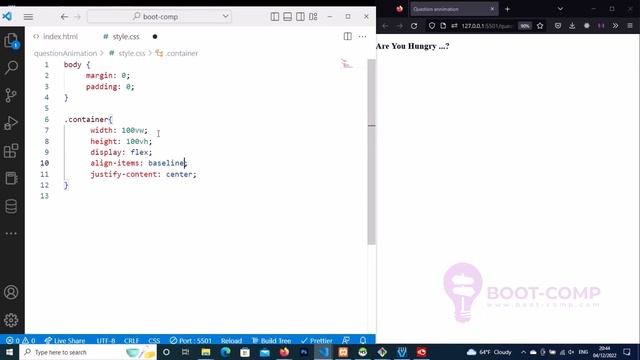Open the Firefox list all tabs dropdown

(x=560, y=9)
